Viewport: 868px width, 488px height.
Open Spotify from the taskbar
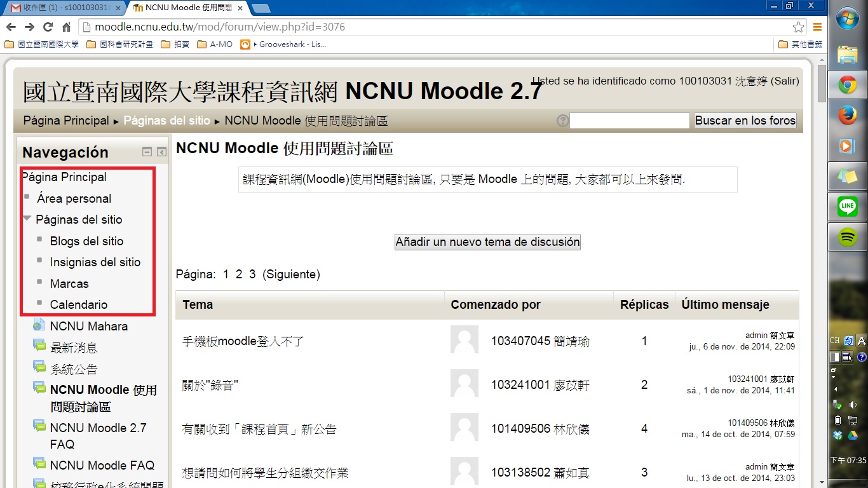point(847,237)
